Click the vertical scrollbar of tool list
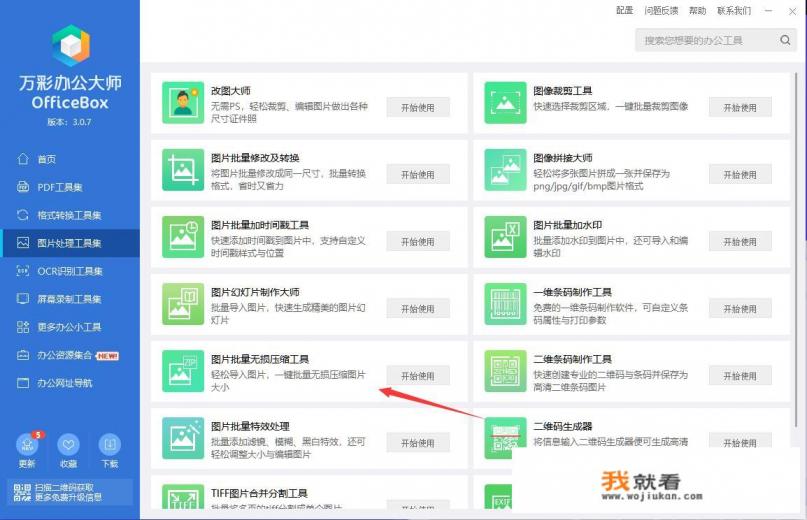 796,250
